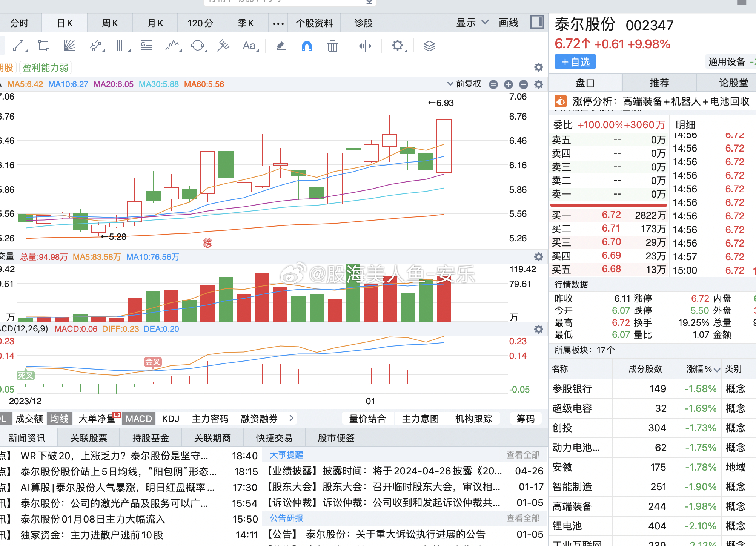Open 大事提醒 查看全部 link

click(x=522, y=455)
